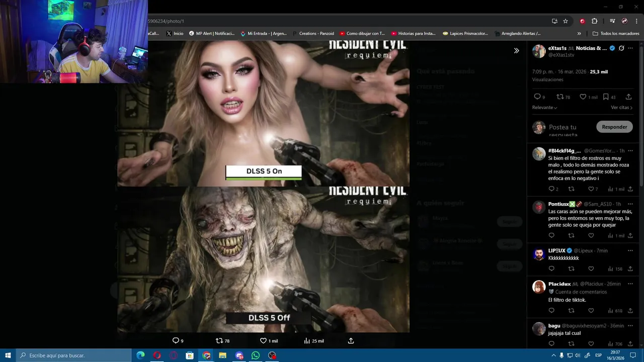Click the Responder button
Screen dimensions: 644x362
[614, 127]
